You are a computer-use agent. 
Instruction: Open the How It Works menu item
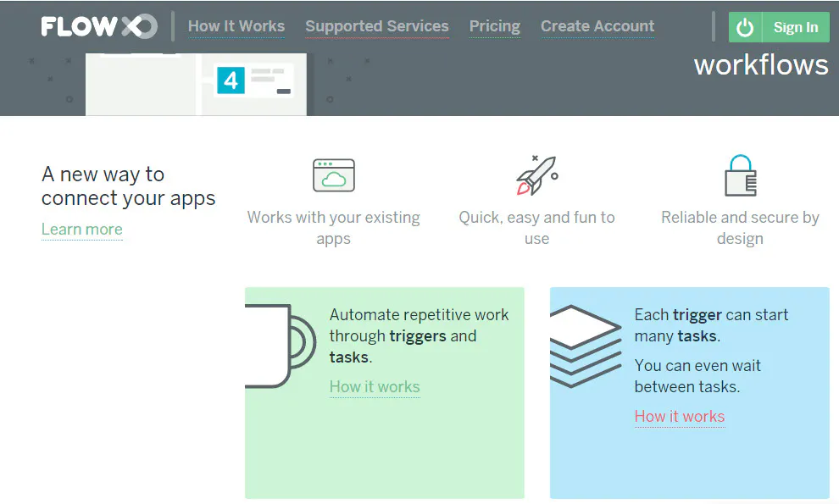coord(236,26)
